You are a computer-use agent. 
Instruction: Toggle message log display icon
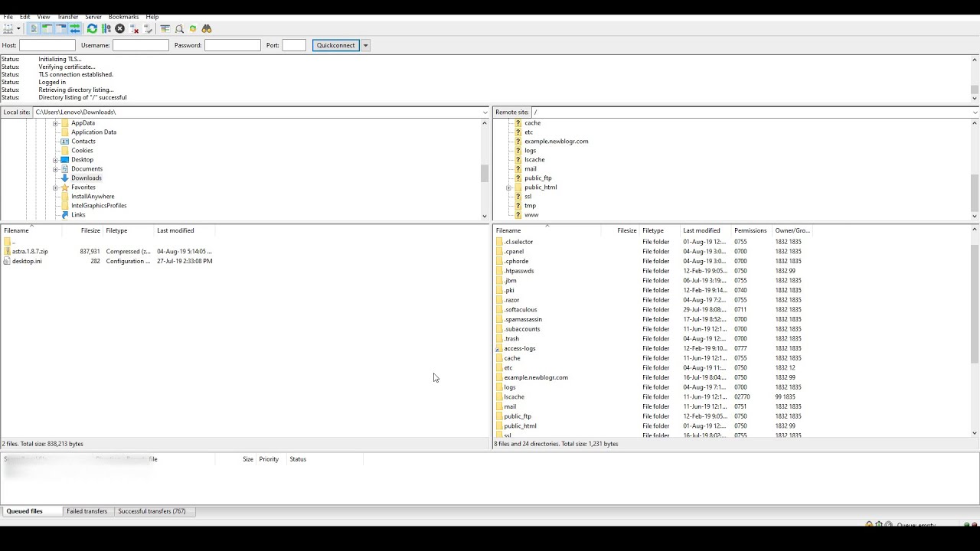point(34,29)
